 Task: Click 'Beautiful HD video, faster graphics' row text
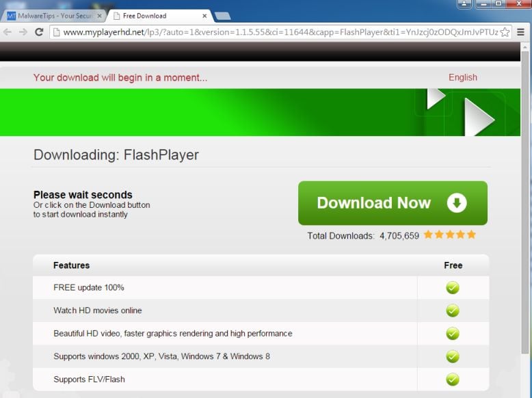173,334
